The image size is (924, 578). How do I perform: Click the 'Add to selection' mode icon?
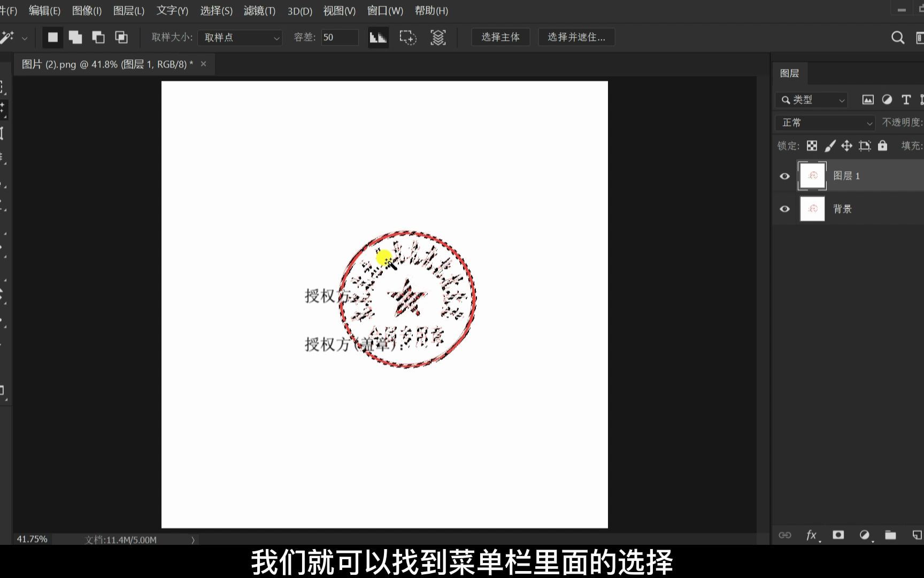(75, 37)
